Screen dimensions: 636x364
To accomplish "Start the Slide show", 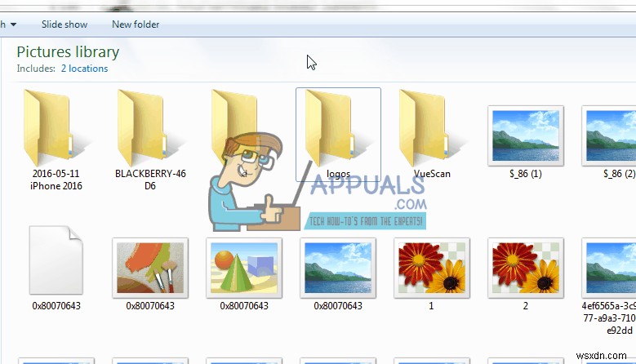I will (64, 24).
